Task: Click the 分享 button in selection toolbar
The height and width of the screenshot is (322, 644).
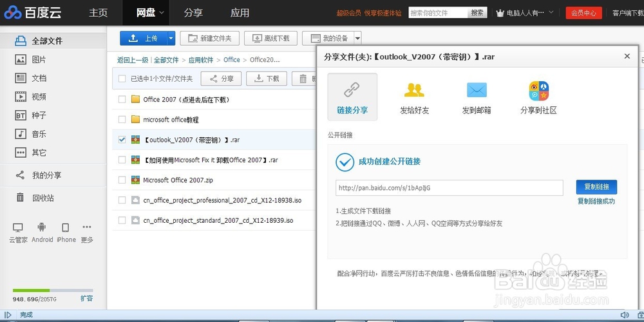Action: (x=221, y=79)
